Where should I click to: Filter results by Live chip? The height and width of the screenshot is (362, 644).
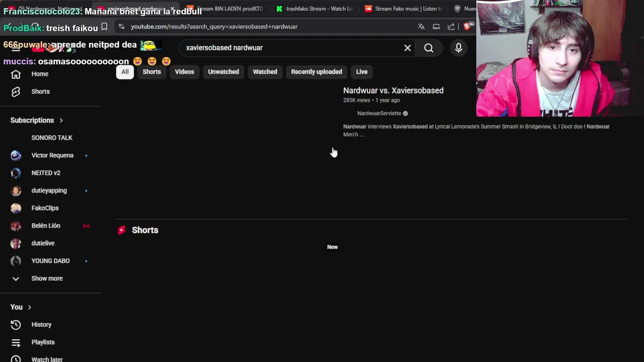pyautogui.click(x=362, y=72)
